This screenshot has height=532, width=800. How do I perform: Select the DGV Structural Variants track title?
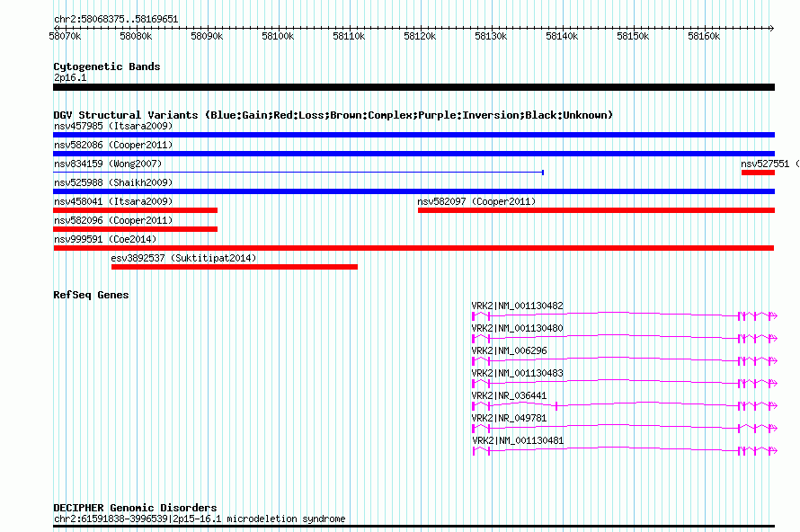click(x=333, y=115)
